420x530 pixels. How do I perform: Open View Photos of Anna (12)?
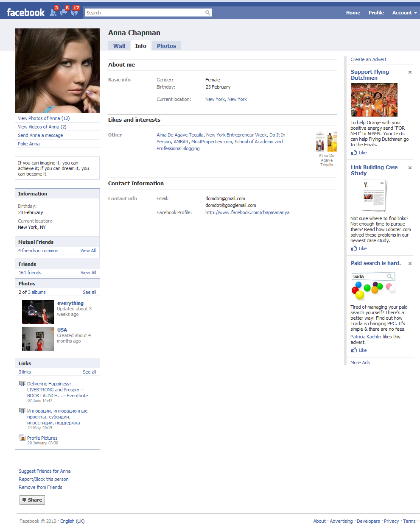[x=44, y=118]
